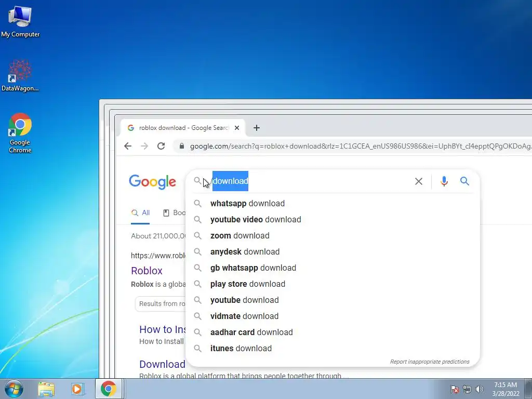The image size is (532, 399).
Task: Select the anydesk download suggestion
Action: [333, 252]
